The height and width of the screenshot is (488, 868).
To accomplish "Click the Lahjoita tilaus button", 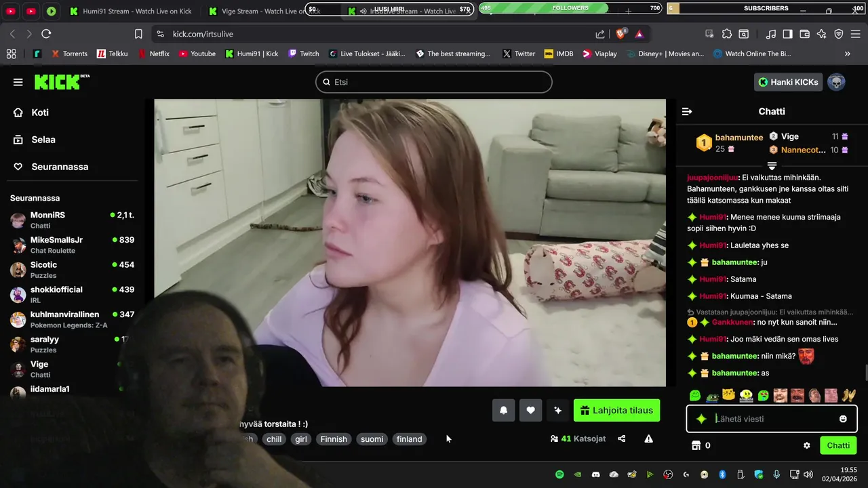I will pos(616,410).
